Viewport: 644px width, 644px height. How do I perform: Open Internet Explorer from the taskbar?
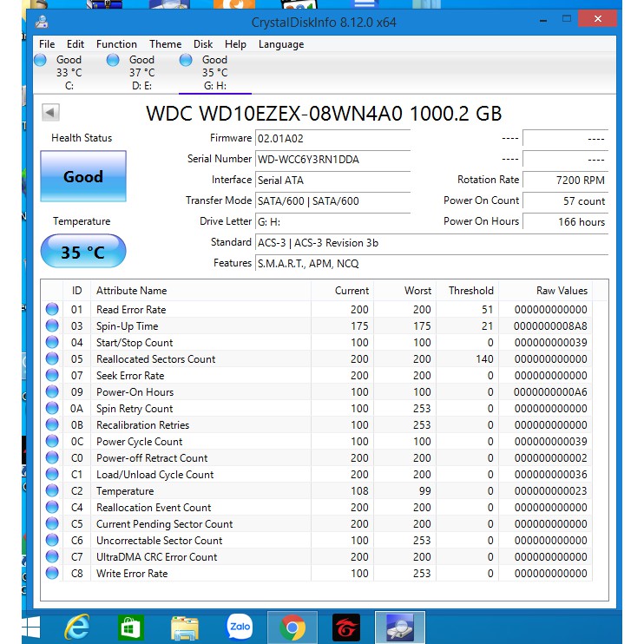(76, 627)
